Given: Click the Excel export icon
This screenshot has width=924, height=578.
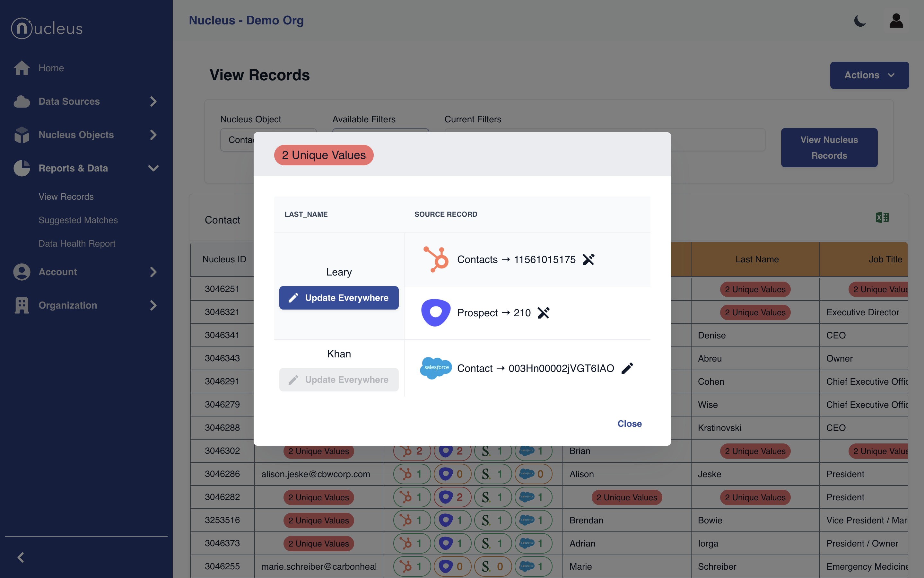Looking at the screenshot, I should [882, 217].
